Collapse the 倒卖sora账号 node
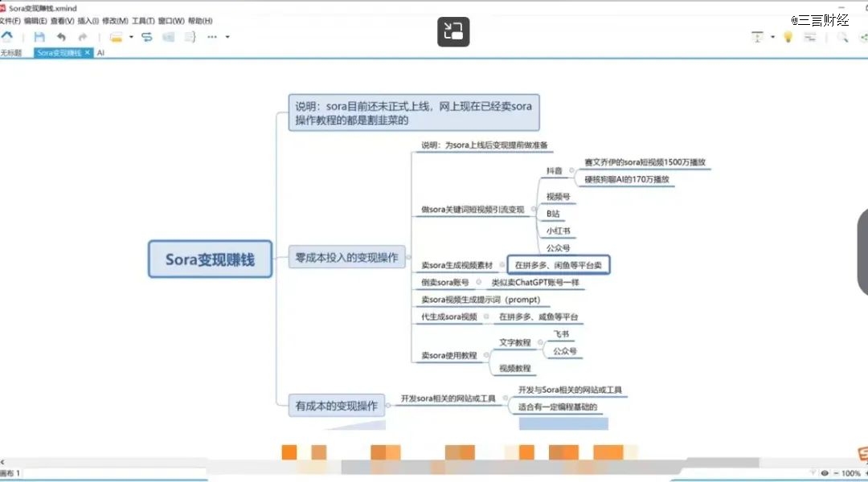This screenshot has height=482, width=868. coord(478,282)
